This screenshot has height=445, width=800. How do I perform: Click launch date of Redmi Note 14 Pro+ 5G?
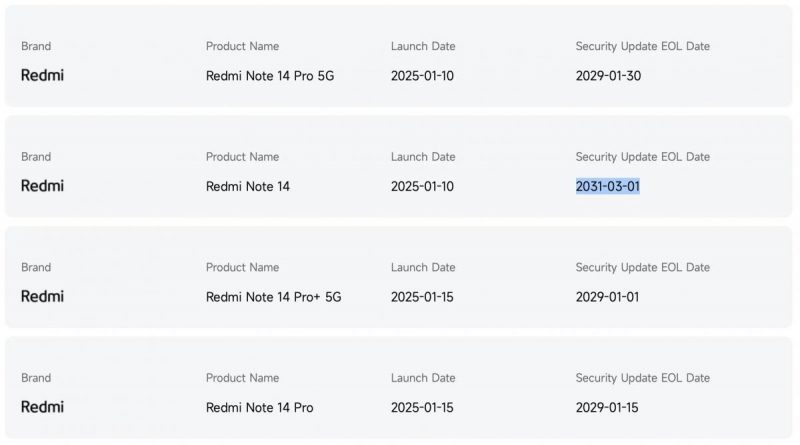click(422, 297)
